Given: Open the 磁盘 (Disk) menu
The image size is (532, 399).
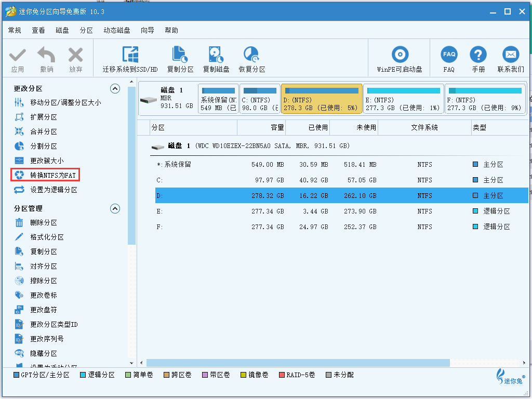Looking at the screenshot, I should coord(62,30).
